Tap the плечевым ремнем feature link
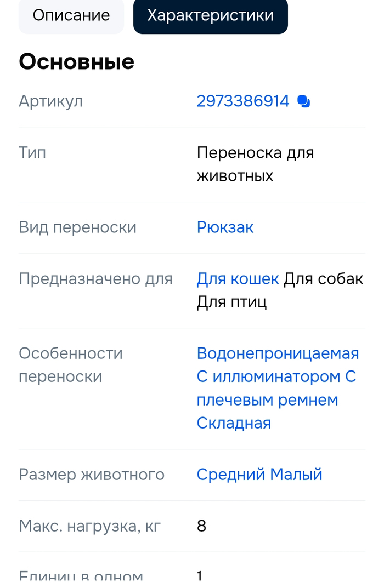Image resolution: width=384 pixels, height=588 pixels. click(267, 400)
